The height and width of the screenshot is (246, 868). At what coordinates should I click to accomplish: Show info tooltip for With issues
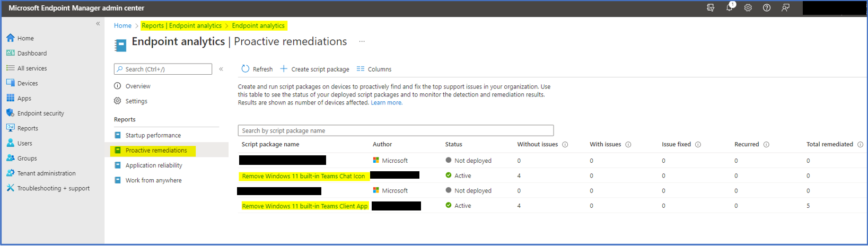(x=628, y=144)
